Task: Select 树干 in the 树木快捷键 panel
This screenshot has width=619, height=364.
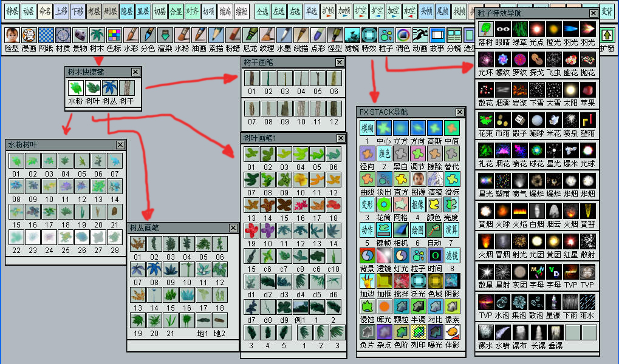Action: tap(127, 88)
